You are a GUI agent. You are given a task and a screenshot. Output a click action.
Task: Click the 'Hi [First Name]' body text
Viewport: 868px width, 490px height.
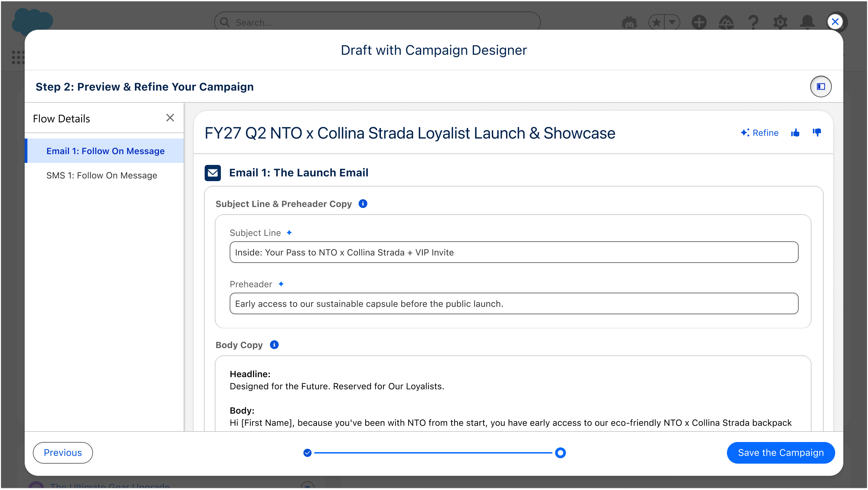(x=510, y=423)
